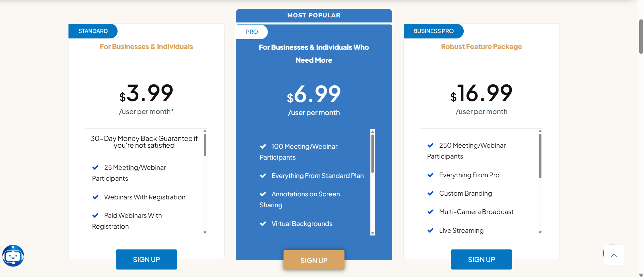Sign up for the Standard plan
The width and height of the screenshot is (644, 277).
click(x=146, y=259)
